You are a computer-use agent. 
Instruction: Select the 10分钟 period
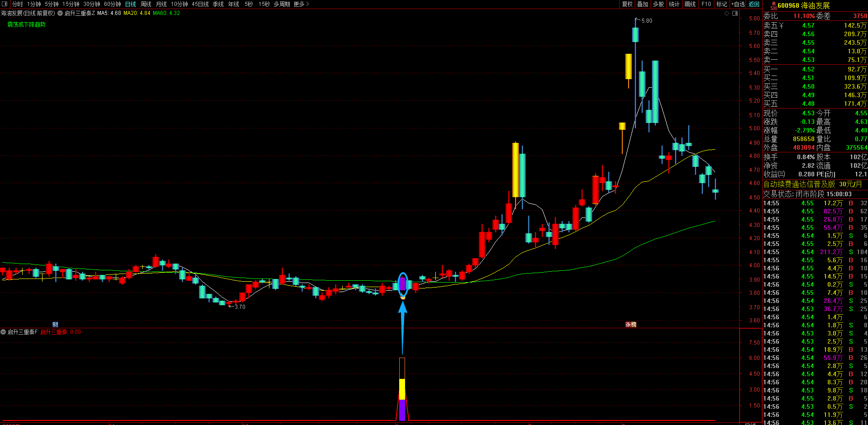[x=179, y=4]
